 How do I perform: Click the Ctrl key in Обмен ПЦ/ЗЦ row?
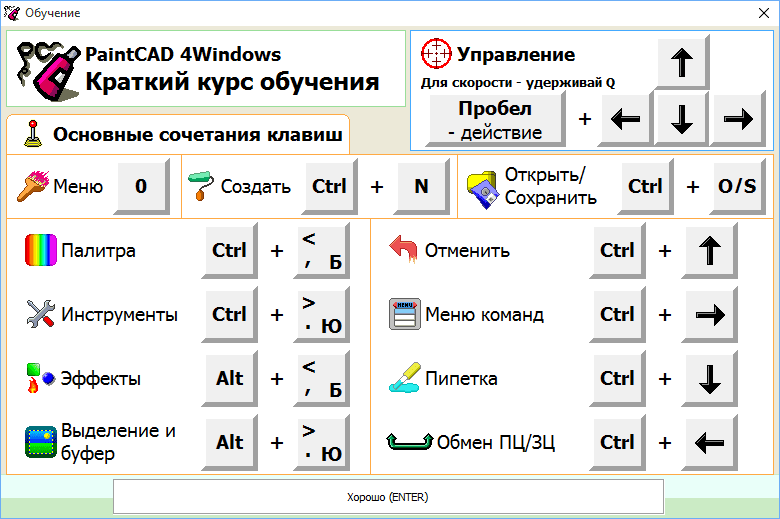(x=617, y=442)
